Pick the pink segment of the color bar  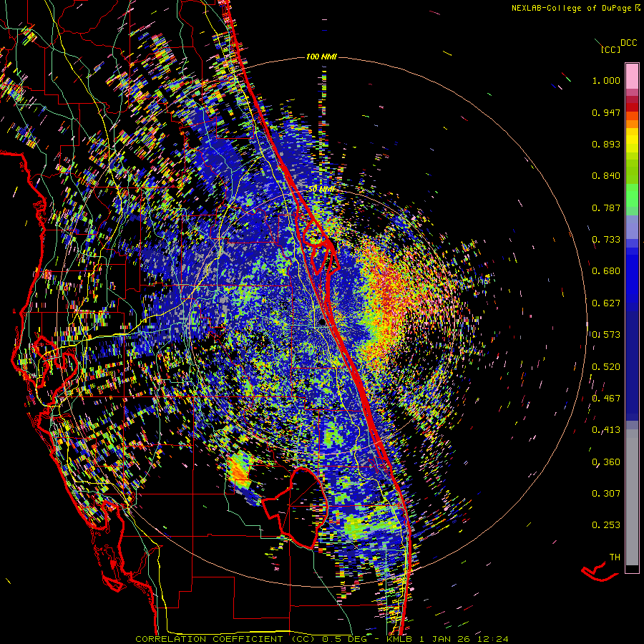point(632,77)
